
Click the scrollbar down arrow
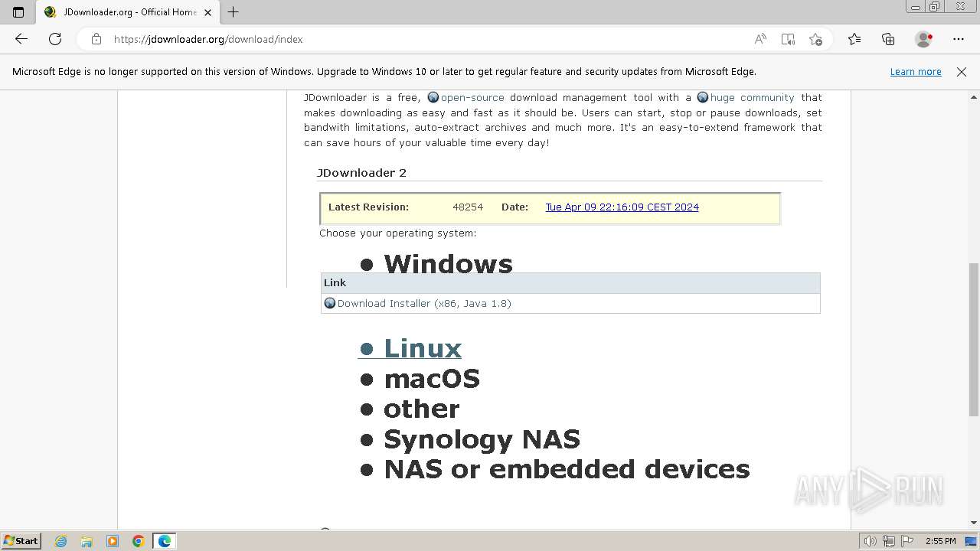click(x=974, y=523)
